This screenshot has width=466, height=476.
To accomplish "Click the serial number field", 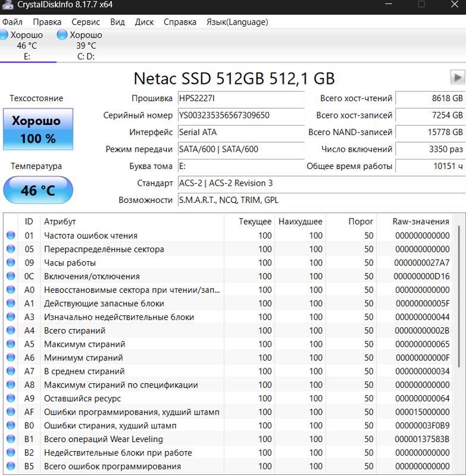I will pos(240,115).
